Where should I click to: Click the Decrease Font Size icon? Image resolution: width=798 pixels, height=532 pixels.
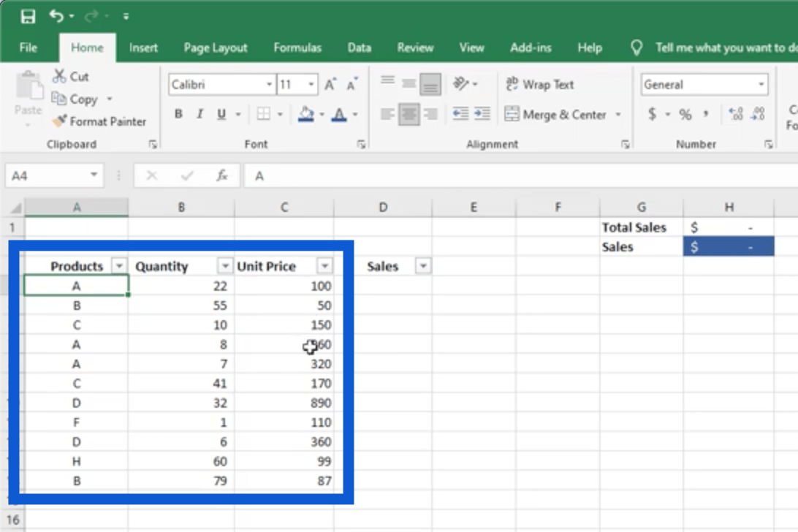(352, 85)
